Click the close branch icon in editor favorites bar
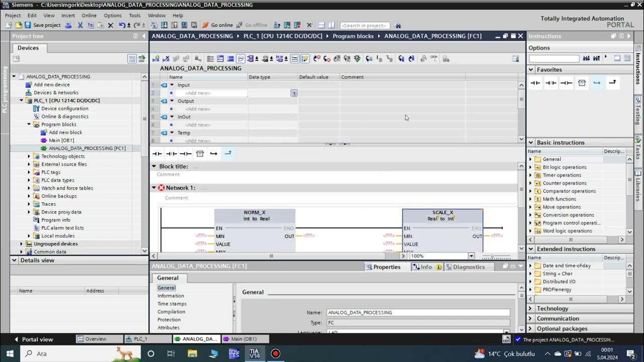Viewport: 644px width, 362px height. [x=228, y=153]
